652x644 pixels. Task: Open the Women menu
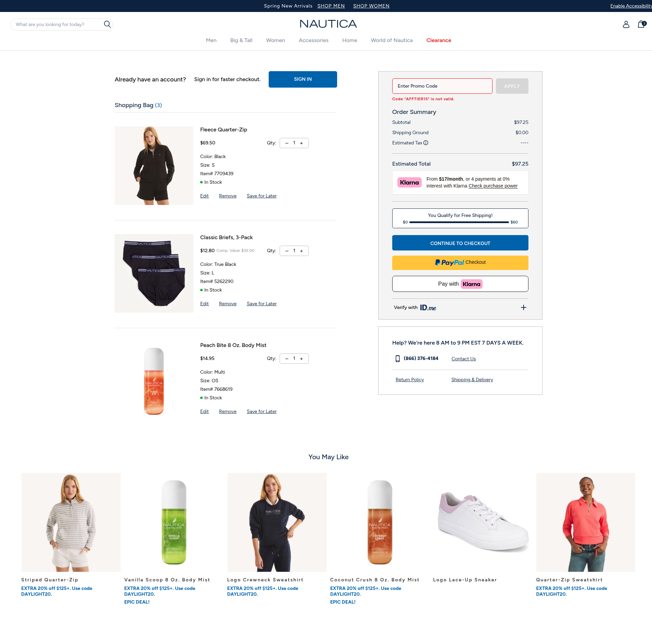pos(276,40)
